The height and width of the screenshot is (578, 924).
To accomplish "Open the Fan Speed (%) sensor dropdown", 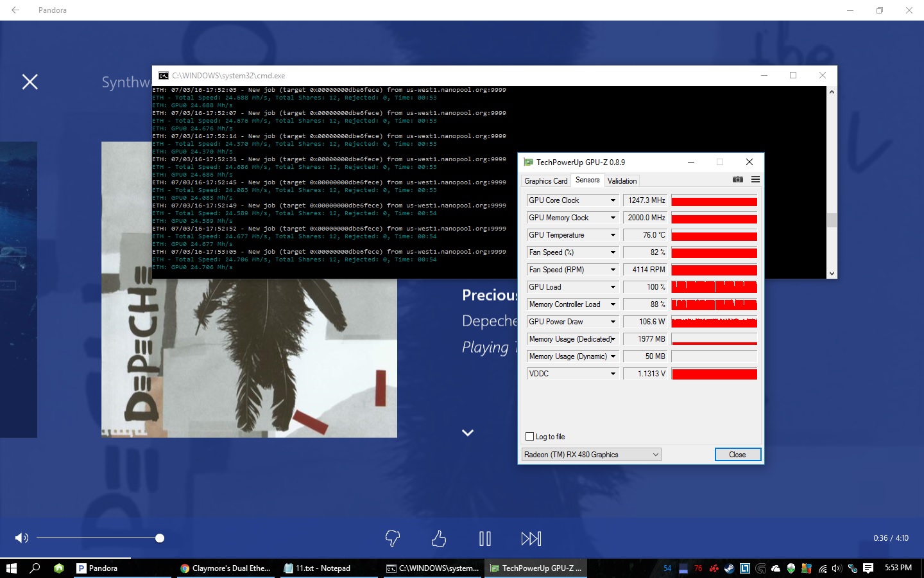I will 612,252.
